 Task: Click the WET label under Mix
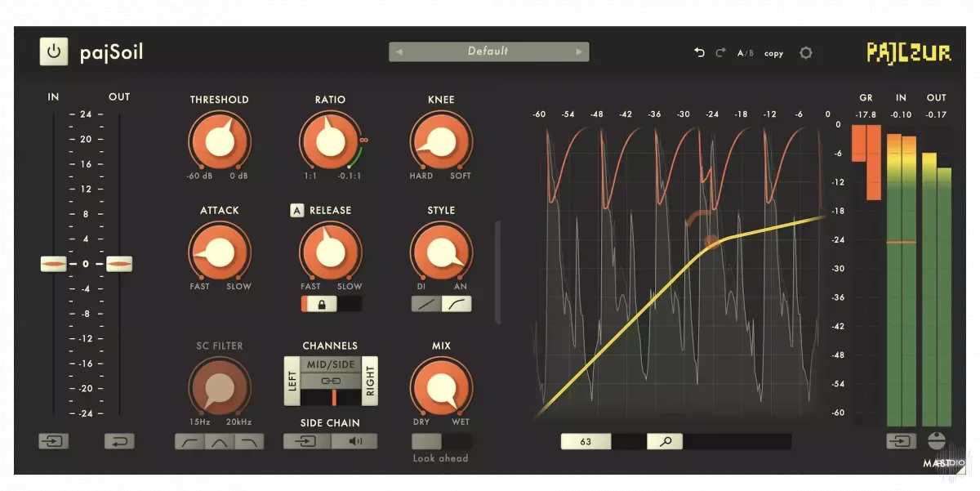pyautogui.click(x=461, y=422)
